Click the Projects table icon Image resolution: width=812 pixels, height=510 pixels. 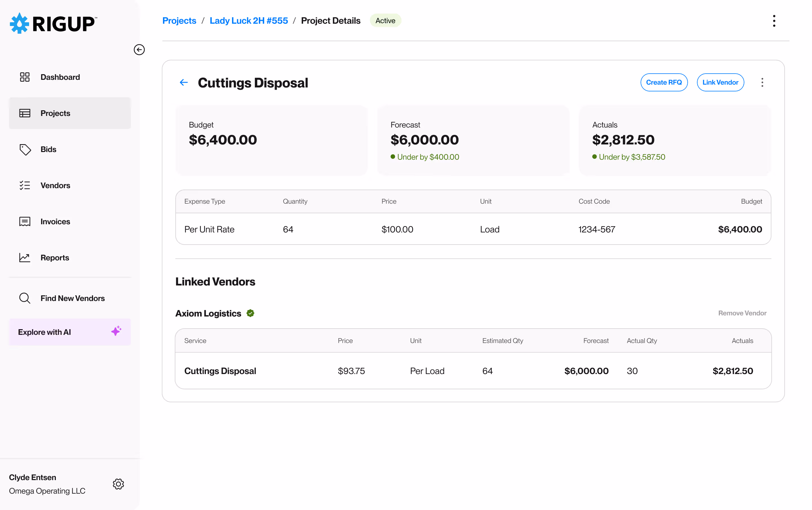coord(25,113)
